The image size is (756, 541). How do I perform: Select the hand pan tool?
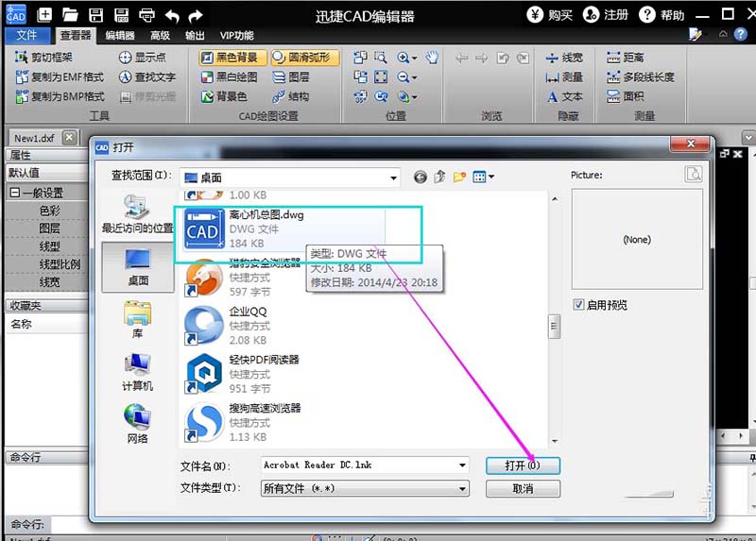pyautogui.click(x=432, y=58)
